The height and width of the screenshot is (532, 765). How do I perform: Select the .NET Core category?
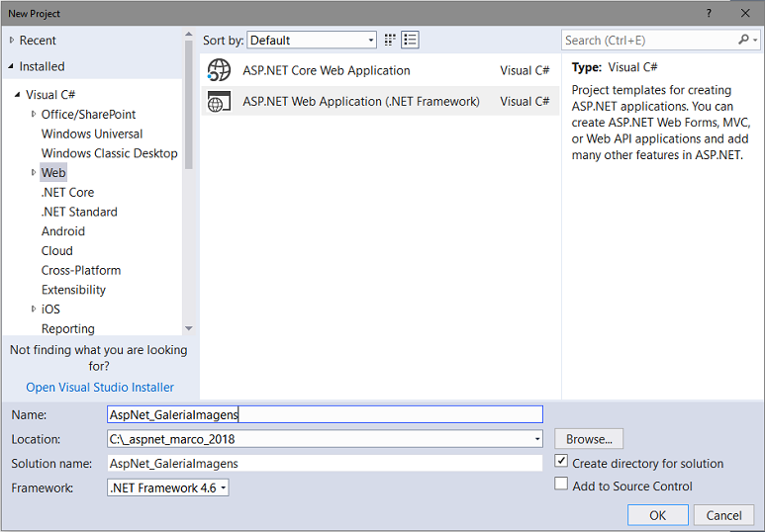pyautogui.click(x=67, y=193)
